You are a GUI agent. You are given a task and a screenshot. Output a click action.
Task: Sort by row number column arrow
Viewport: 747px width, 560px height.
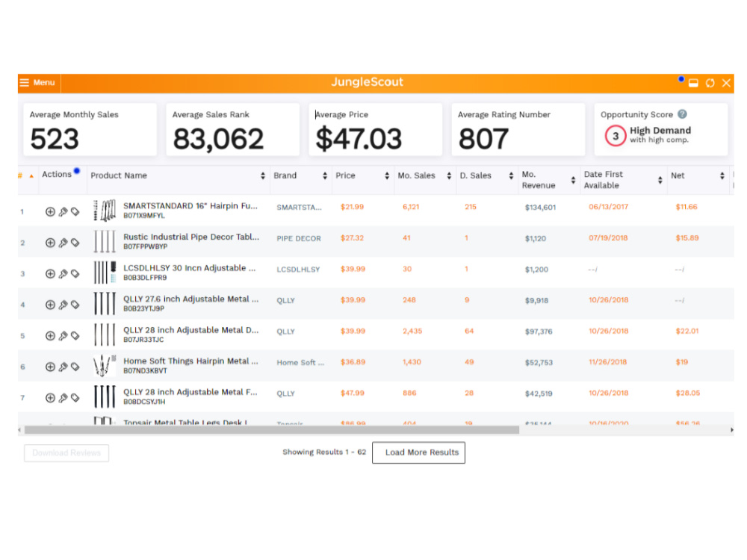[31, 175]
